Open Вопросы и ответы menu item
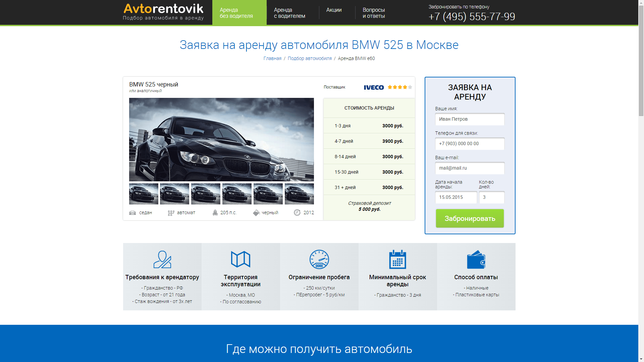 pos(374,13)
